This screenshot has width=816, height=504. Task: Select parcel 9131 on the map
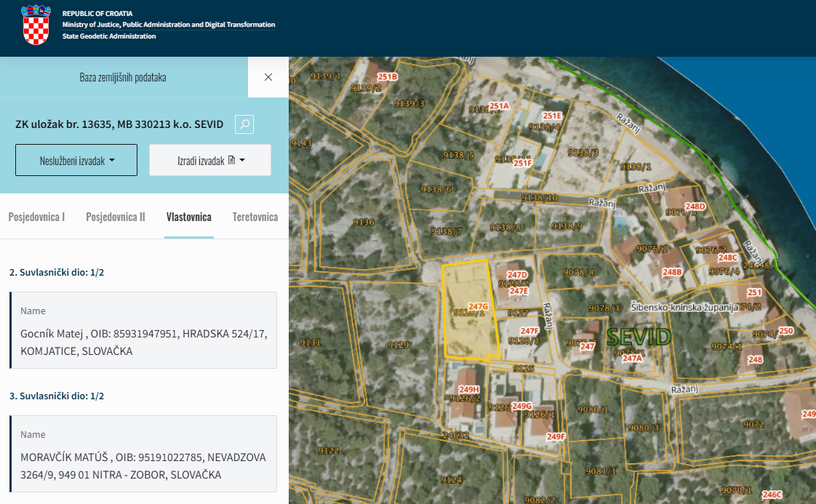310,343
